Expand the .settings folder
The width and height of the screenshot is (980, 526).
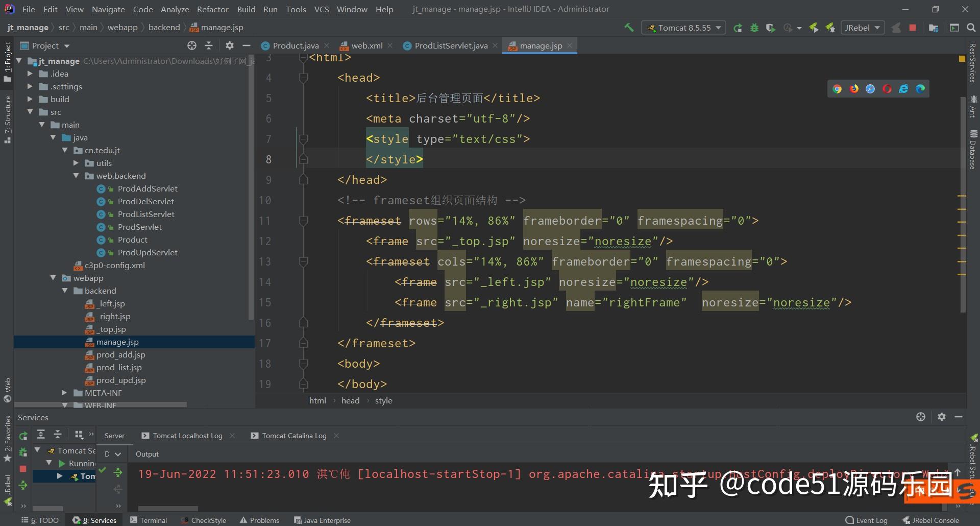click(30, 86)
